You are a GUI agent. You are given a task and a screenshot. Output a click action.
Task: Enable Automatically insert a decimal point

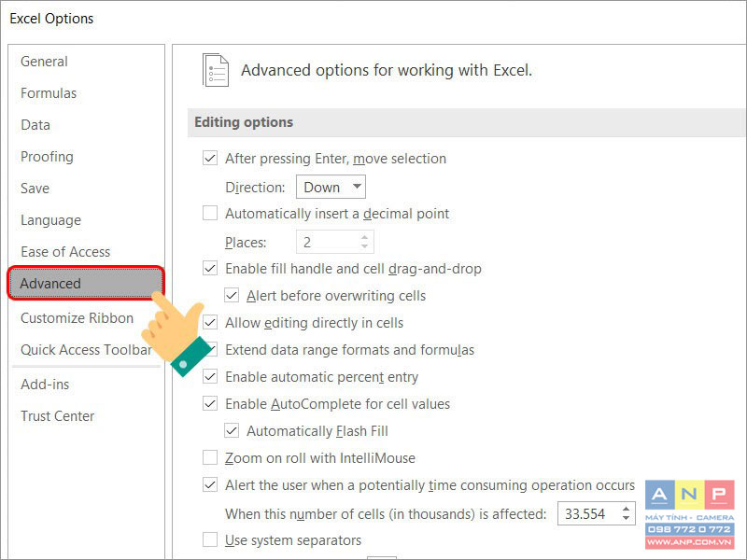210,213
